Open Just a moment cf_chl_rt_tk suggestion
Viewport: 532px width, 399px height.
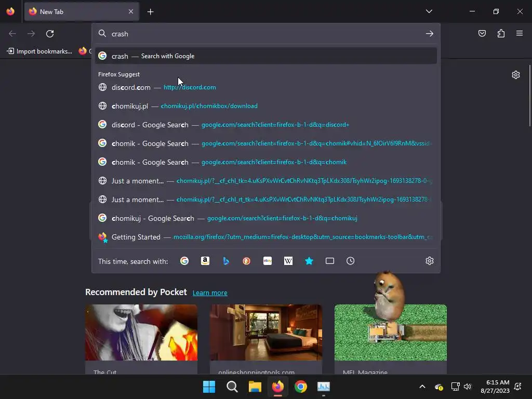pyautogui.click(x=266, y=199)
